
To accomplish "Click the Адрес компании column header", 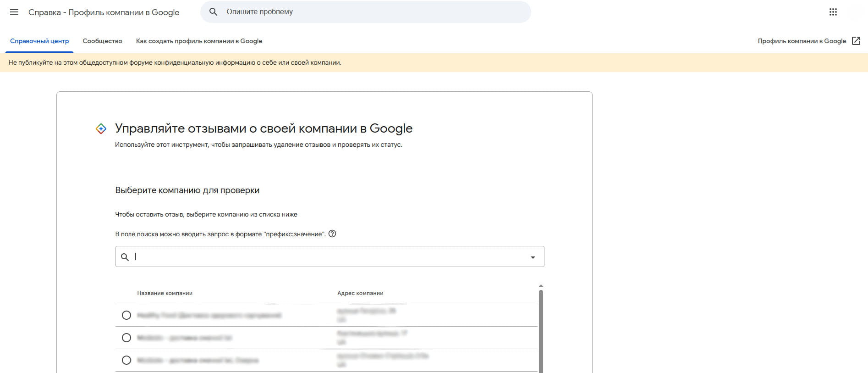I will 360,293.
